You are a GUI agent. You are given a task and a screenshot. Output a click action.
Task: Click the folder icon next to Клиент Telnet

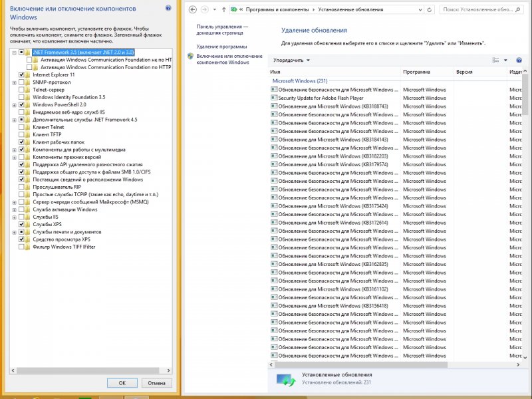pos(27,127)
